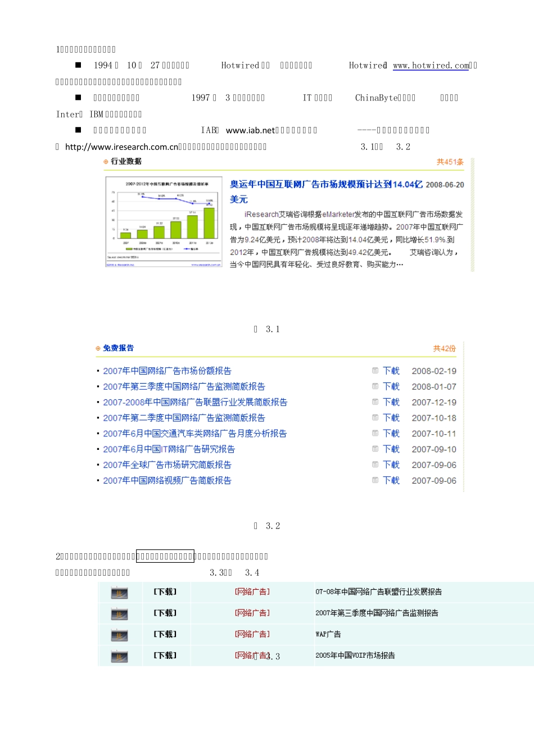Open [网络广告] category in 2007年第三季度 row
This screenshot has width=534, height=756.
[x=252, y=613]
